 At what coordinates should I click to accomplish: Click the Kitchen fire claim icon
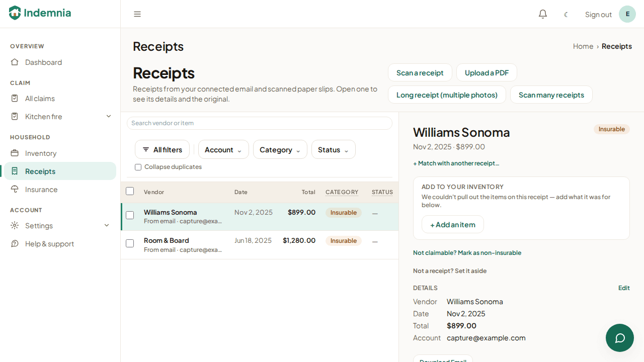click(x=15, y=117)
